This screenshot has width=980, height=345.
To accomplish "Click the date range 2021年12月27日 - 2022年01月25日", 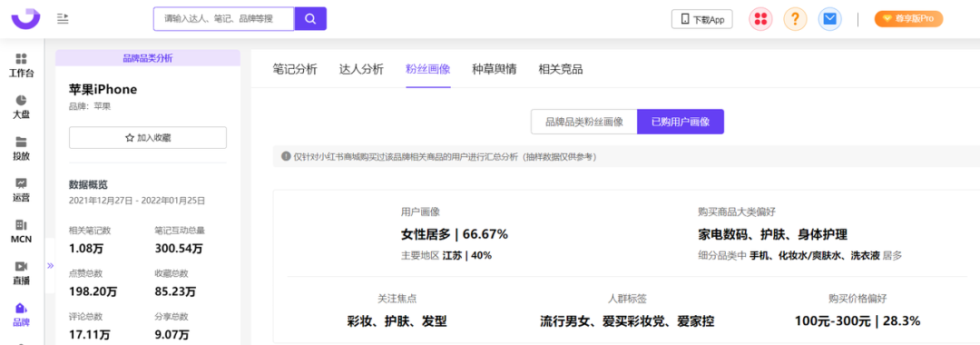I will (137, 202).
